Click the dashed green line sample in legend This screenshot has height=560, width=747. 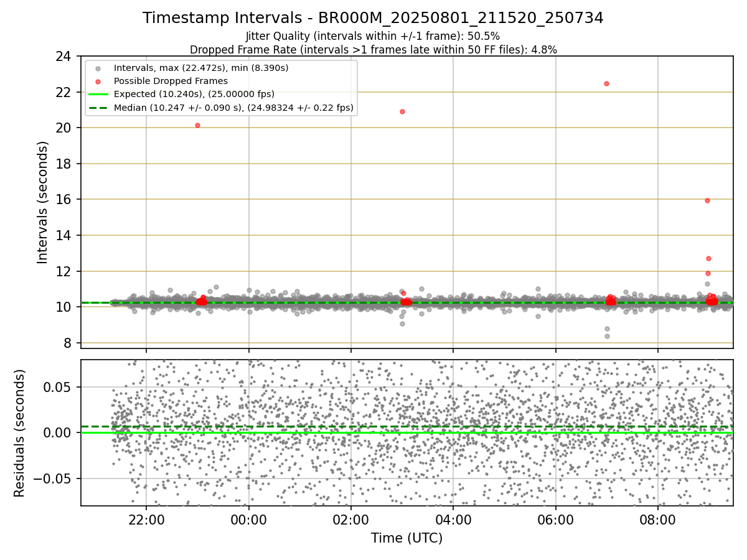coord(98,108)
